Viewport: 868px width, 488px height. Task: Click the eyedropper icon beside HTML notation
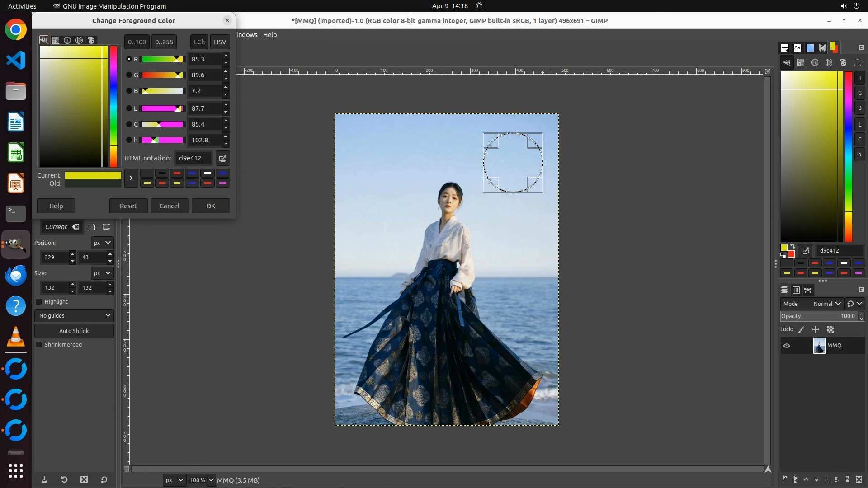pyautogui.click(x=223, y=158)
